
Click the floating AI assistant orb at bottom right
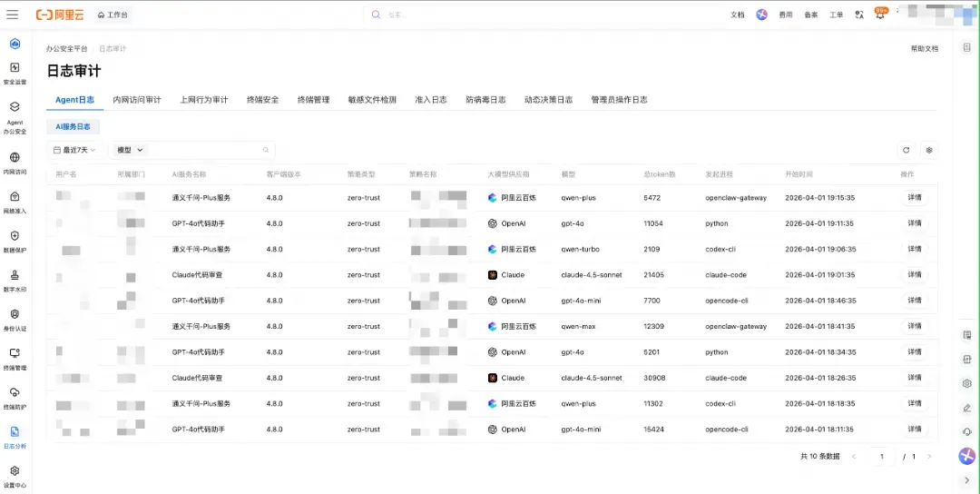[x=967, y=456]
